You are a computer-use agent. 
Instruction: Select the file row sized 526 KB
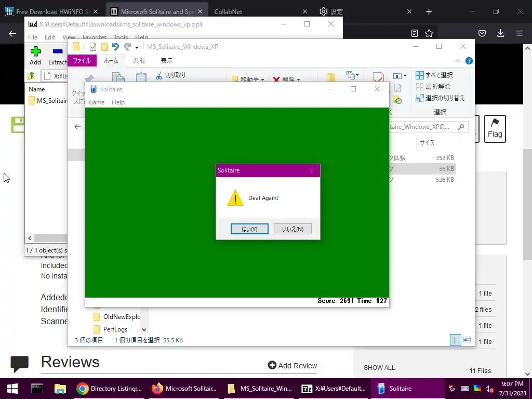[x=421, y=179]
